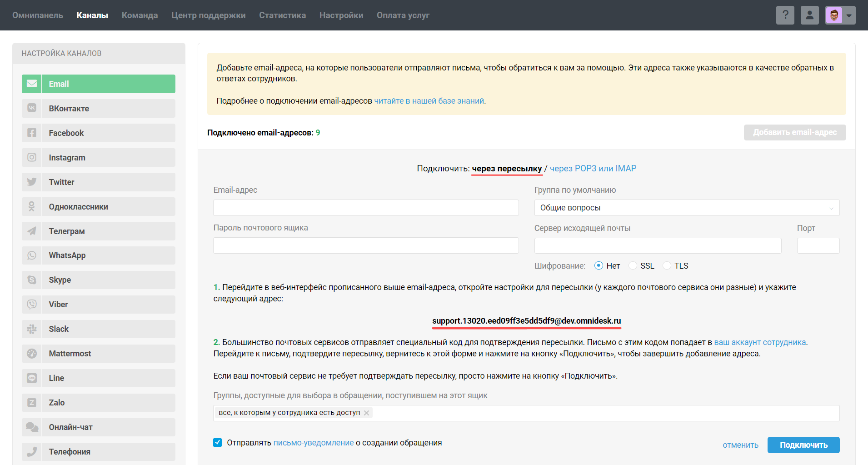Image resolution: width=868 pixels, height=465 pixels.
Task: Click the help question mark icon
Action: tap(785, 15)
